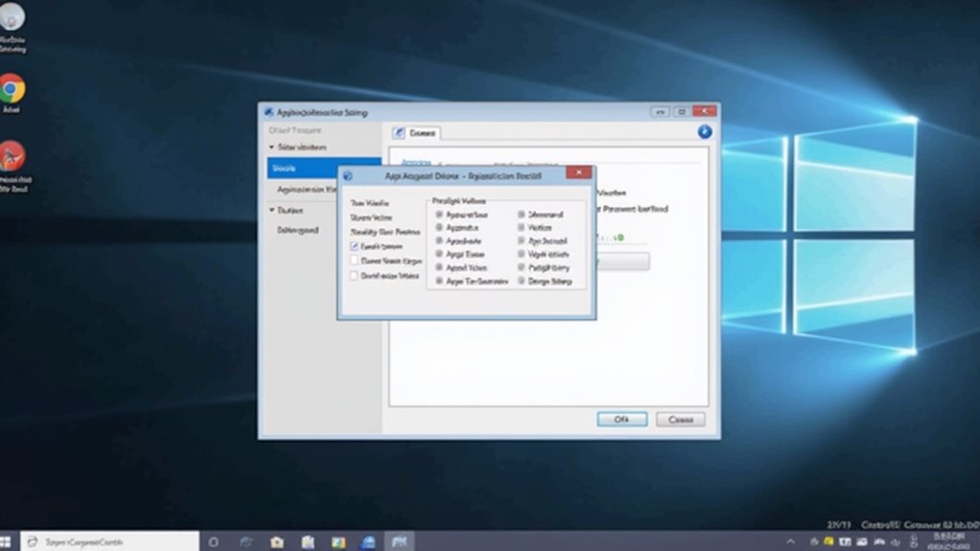Viewport: 980px width, 551px height.
Task: Select the first option in the group's left column
Action: 439,215
